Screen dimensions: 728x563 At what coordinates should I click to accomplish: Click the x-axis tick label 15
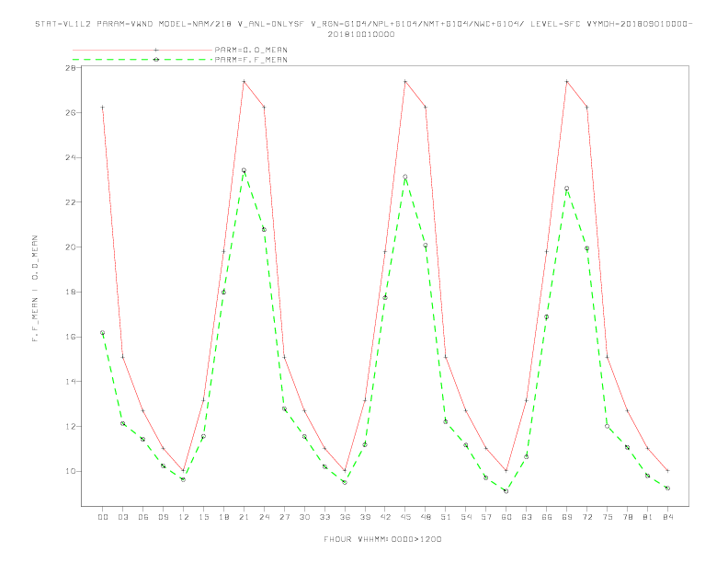203,517
